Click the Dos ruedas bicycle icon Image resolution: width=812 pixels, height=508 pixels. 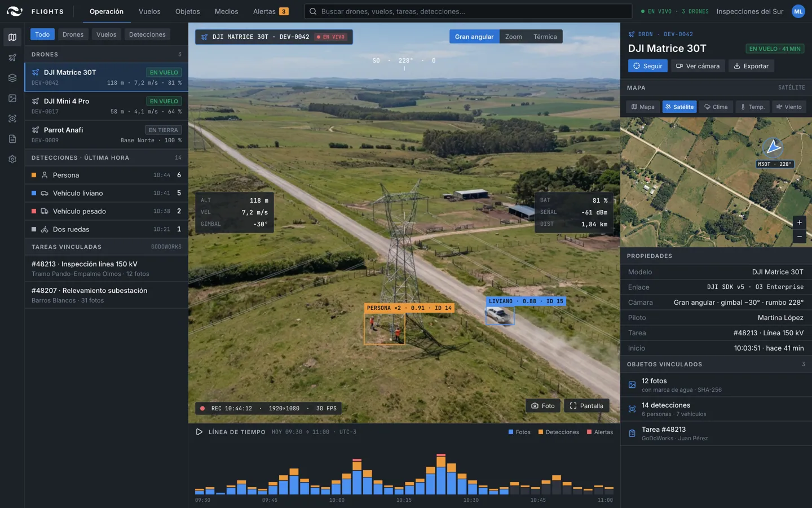[45, 229]
